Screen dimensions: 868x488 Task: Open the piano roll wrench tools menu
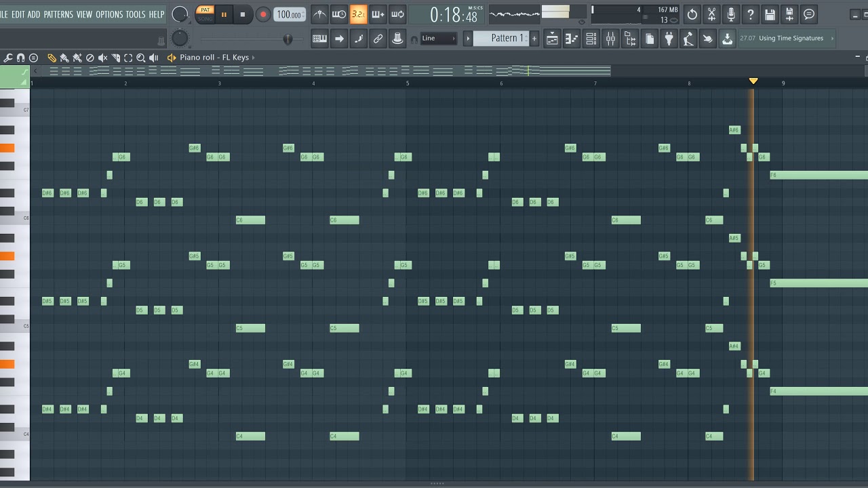coord(8,58)
